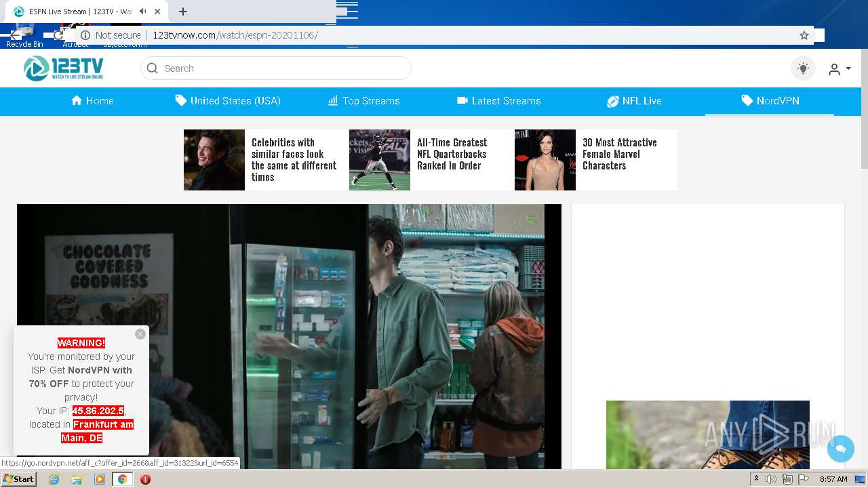Viewport: 868px width, 488px height.
Task: Click 'Frankfurt am Main, DE' location text
Action: point(97,431)
